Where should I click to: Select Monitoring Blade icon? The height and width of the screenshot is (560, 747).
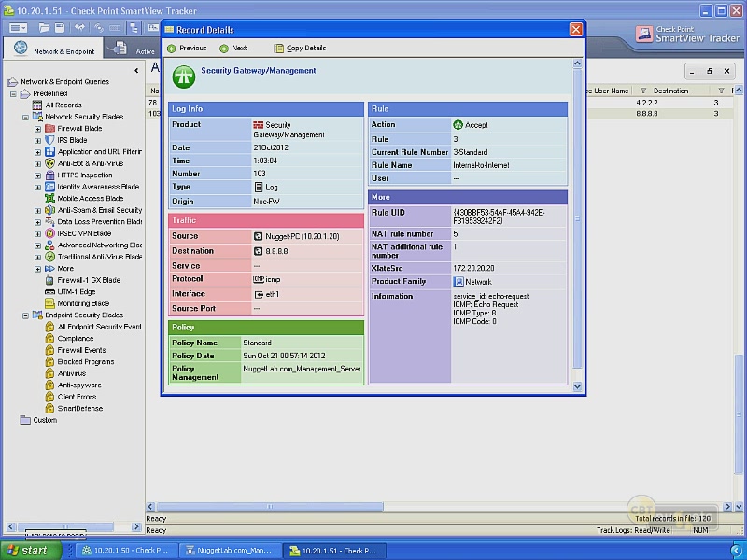tap(49, 303)
